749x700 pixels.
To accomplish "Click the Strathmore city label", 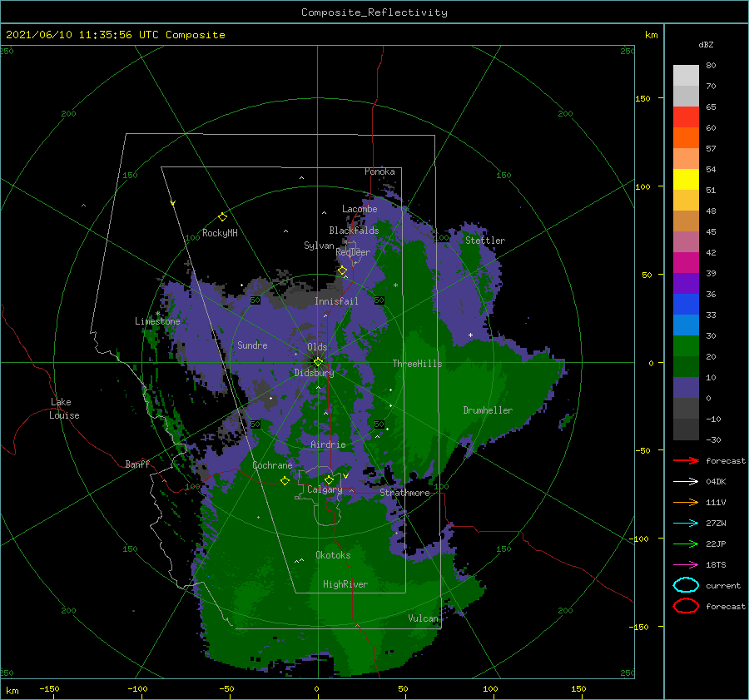I will click(404, 493).
